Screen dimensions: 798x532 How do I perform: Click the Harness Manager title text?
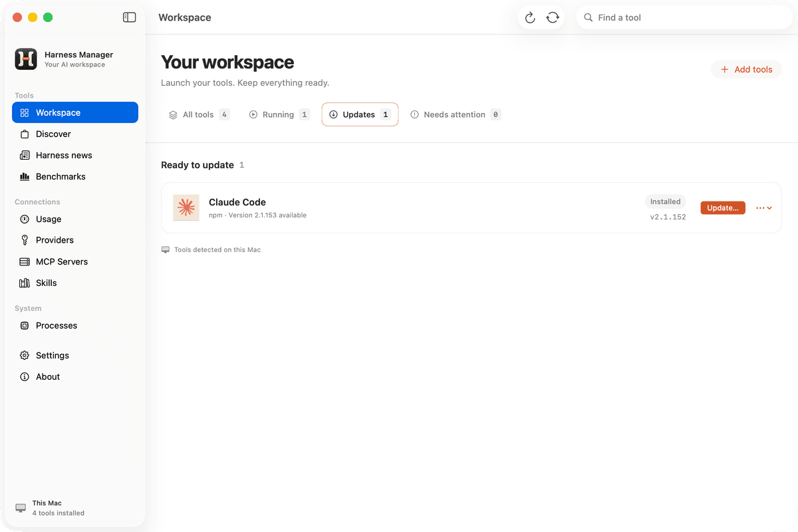pyautogui.click(x=78, y=55)
